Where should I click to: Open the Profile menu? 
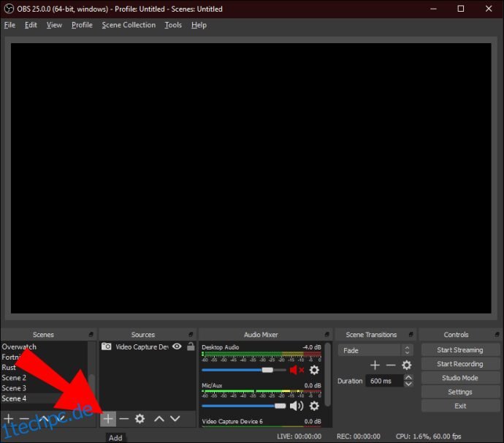[82, 25]
